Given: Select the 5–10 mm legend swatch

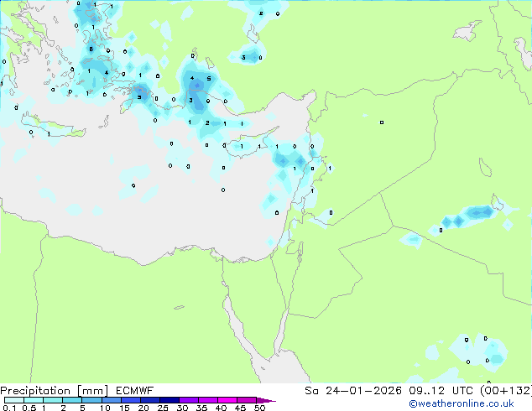Looking at the screenshot, I should tap(91, 400).
